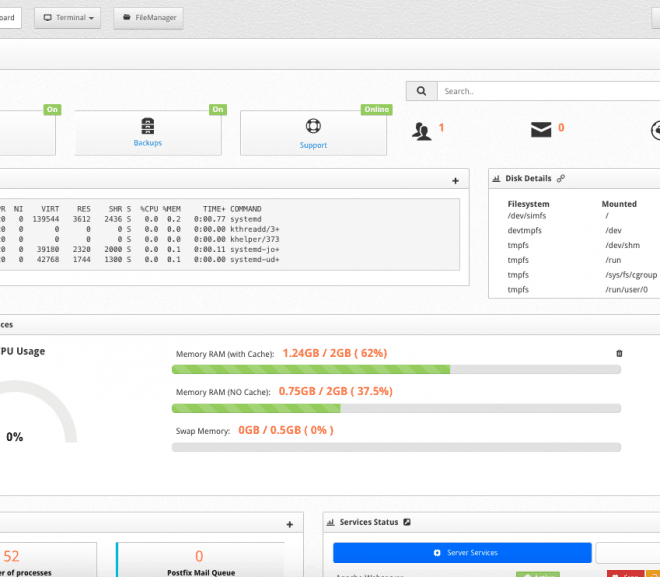Focus the Search input field

coord(548,91)
